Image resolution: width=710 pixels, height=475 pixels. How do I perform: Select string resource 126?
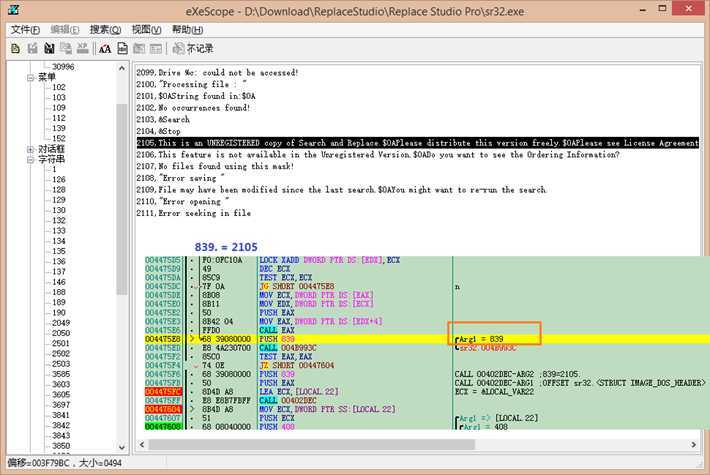tap(59, 179)
